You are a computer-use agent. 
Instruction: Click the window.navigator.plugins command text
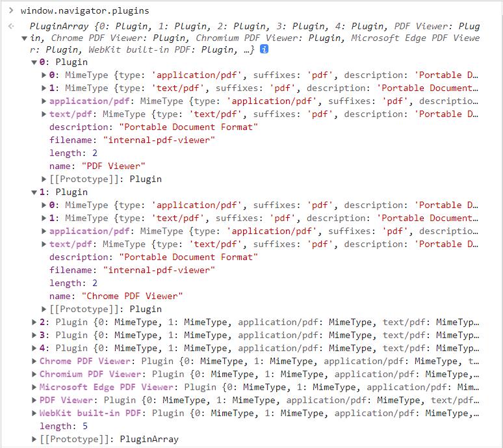pos(84,10)
